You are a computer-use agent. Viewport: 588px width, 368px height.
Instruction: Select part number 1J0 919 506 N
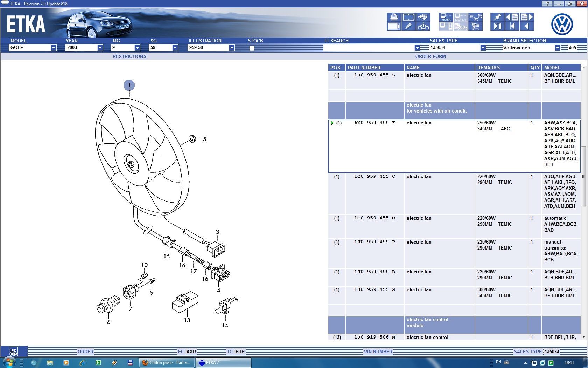click(x=374, y=337)
